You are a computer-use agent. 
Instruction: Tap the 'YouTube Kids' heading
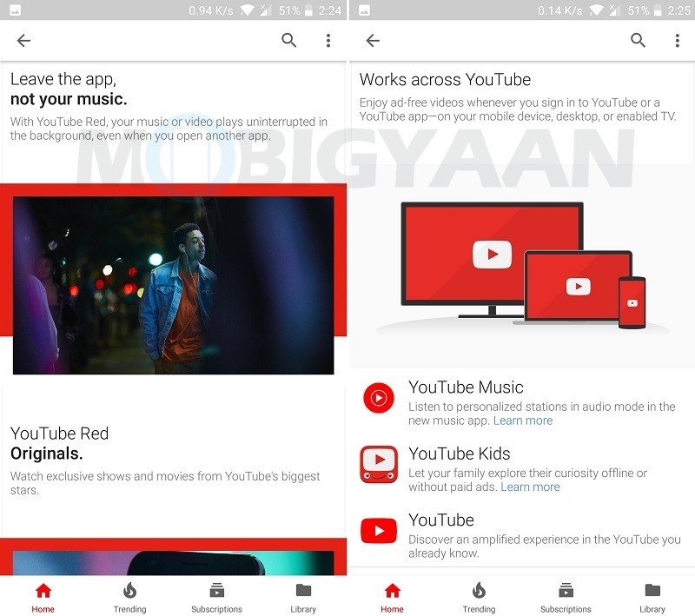coord(460,454)
